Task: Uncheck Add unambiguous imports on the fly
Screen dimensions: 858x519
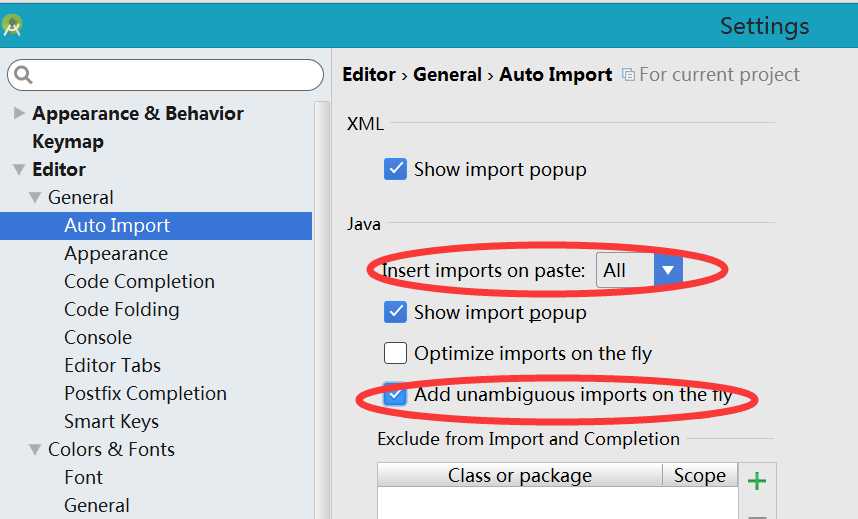Action: tap(395, 394)
